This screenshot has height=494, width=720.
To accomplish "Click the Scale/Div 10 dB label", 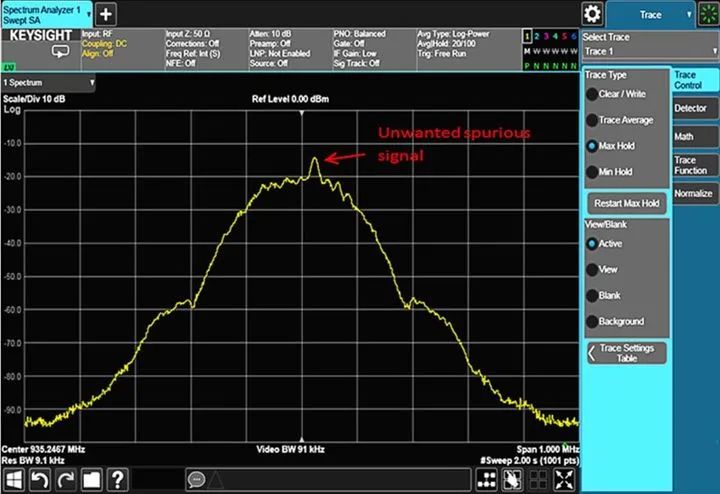I will coord(34,99).
